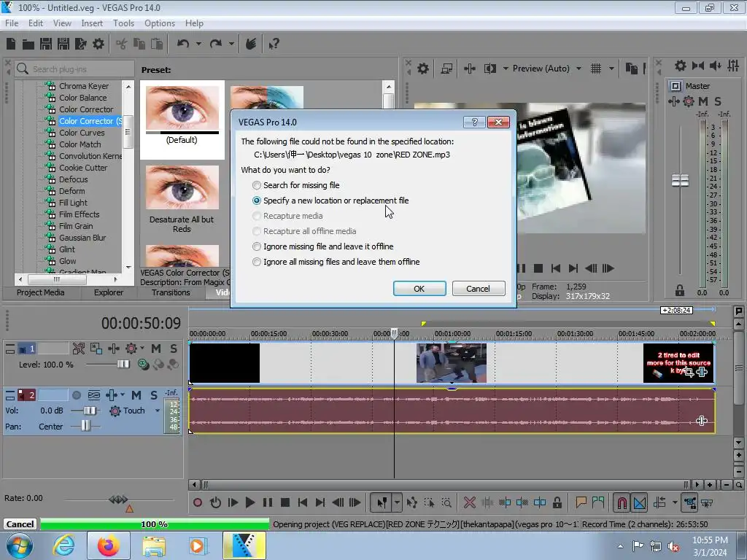Click the New project icon

click(11, 44)
